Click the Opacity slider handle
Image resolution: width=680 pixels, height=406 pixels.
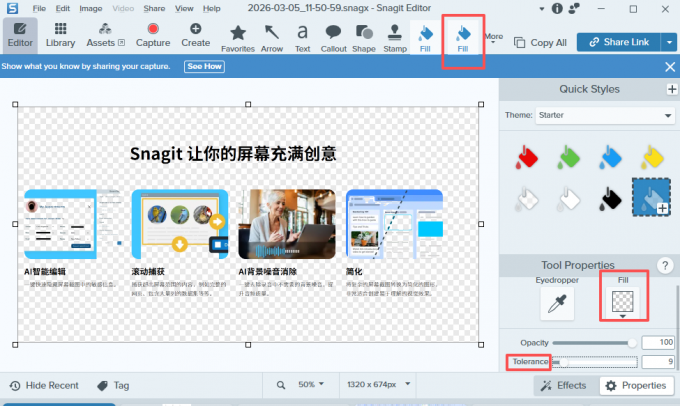click(632, 343)
